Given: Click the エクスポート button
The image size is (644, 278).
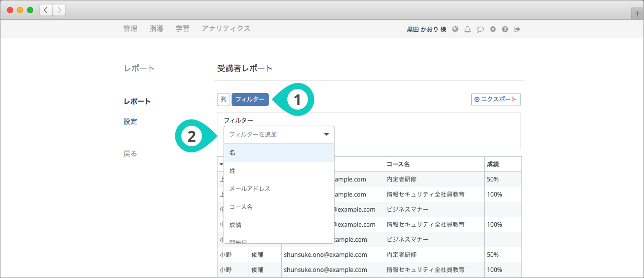Looking at the screenshot, I should [496, 100].
